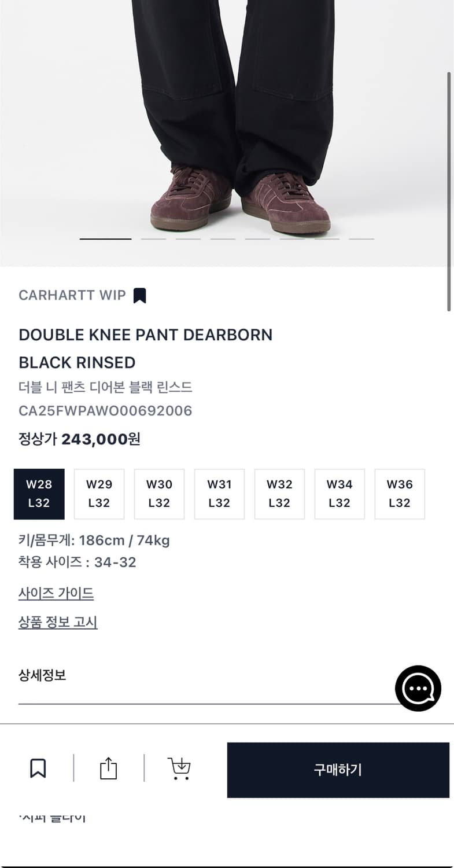Viewport: 454px width, 868px height.
Task: Add item to cart via cart icon
Action: point(179,768)
